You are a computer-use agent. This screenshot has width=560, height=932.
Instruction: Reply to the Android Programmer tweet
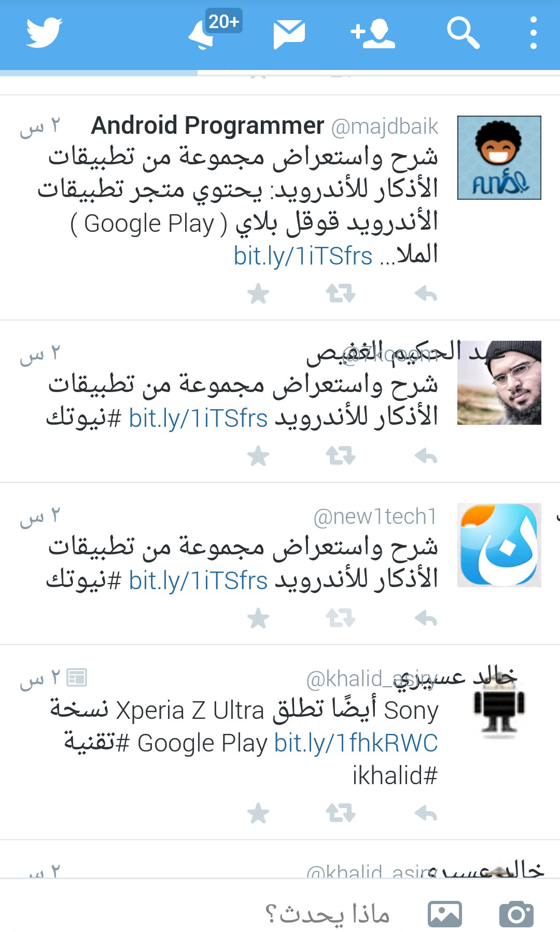[x=426, y=294]
